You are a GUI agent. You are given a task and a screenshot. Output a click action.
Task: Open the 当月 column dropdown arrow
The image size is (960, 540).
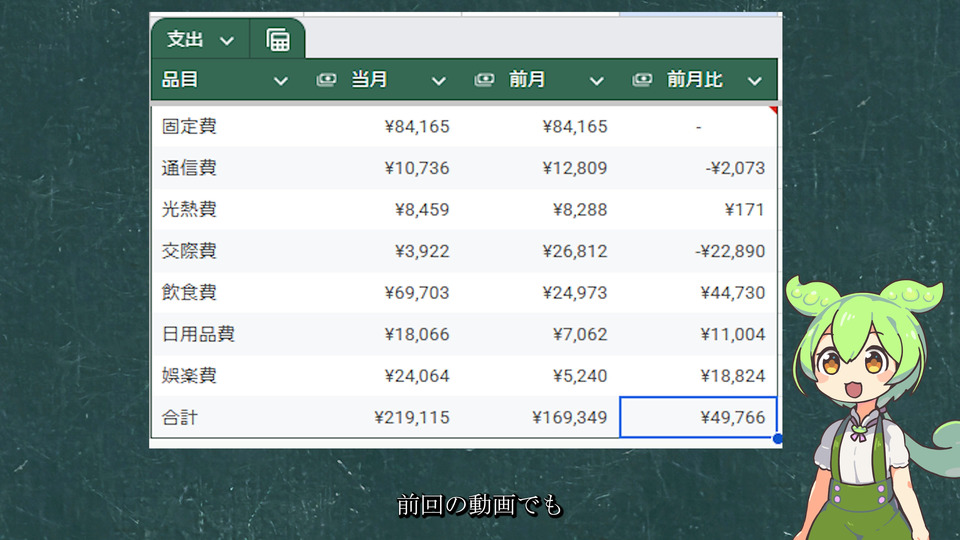click(x=438, y=81)
